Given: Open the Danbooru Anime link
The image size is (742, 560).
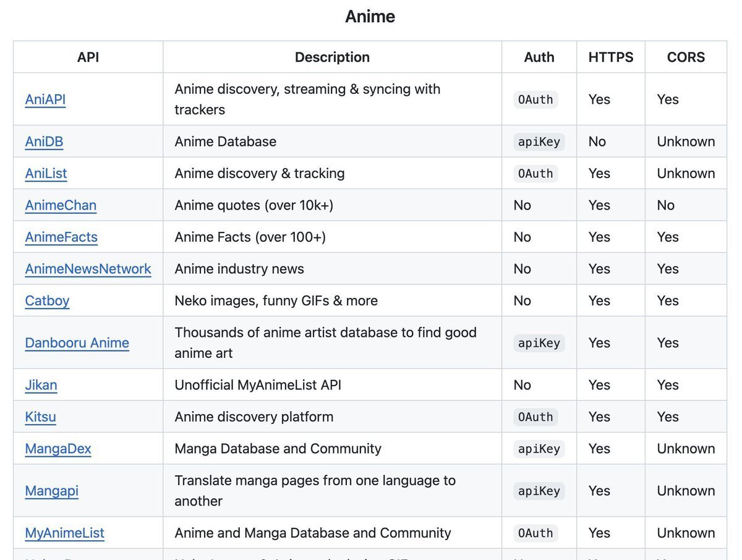Looking at the screenshot, I should pyautogui.click(x=77, y=343).
